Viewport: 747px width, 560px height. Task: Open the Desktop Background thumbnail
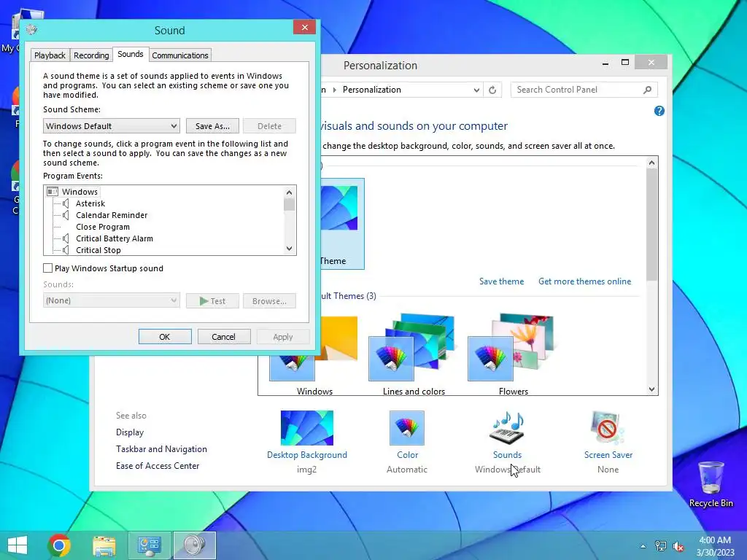tap(307, 427)
